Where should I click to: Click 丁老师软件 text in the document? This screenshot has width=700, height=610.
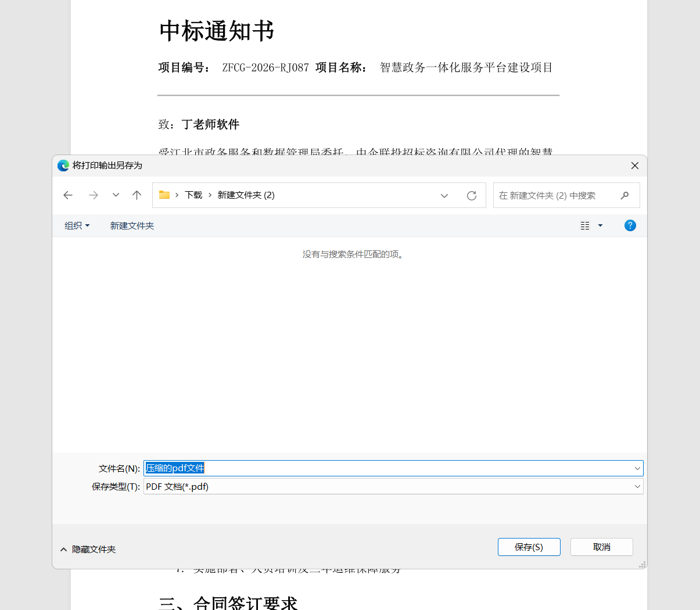pyautogui.click(x=210, y=124)
